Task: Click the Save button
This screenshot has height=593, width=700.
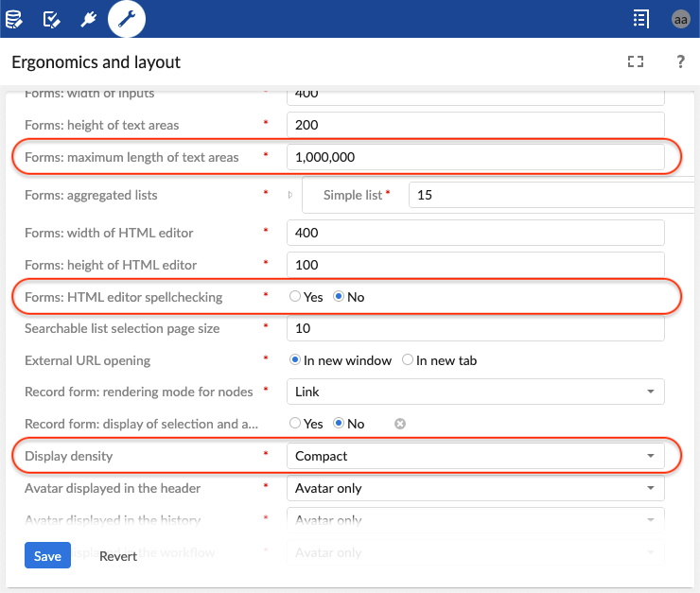Action: point(47,556)
